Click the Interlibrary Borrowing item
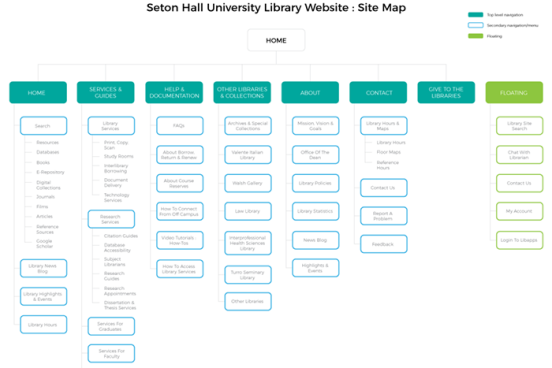Viewport: 552px width, 368px height. (116, 168)
